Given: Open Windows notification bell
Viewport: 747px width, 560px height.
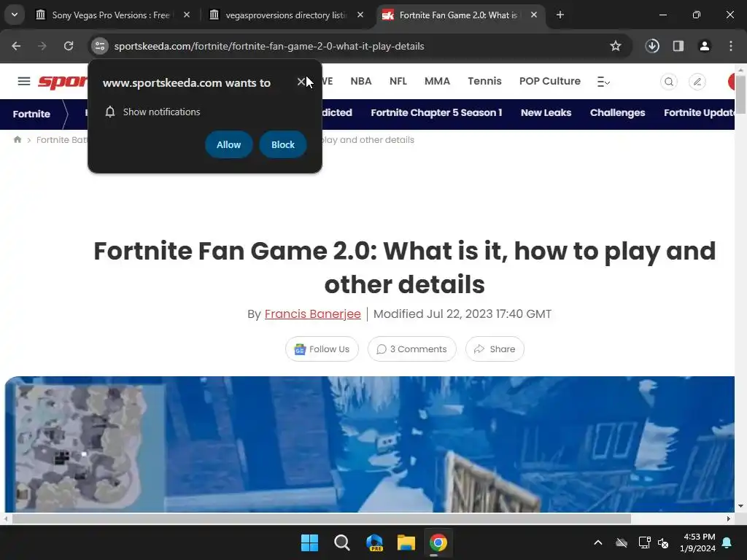Looking at the screenshot, I should coord(727,542).
